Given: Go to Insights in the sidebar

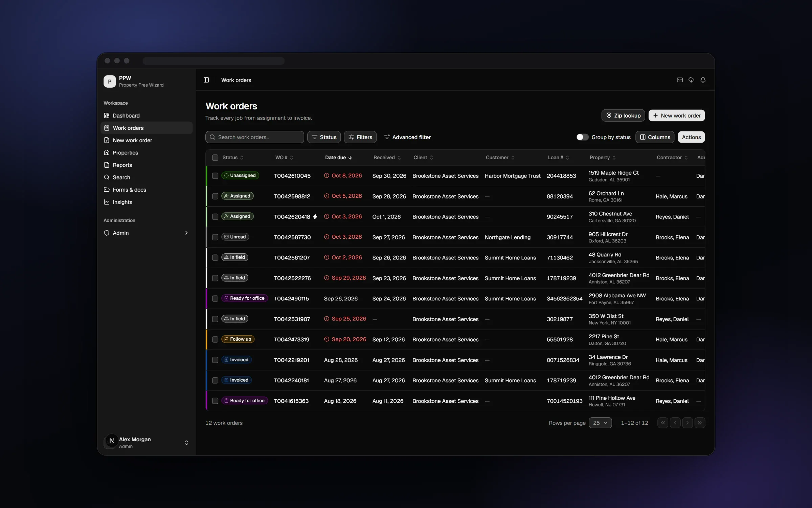Looking at the screenshot, I should 146,202.
